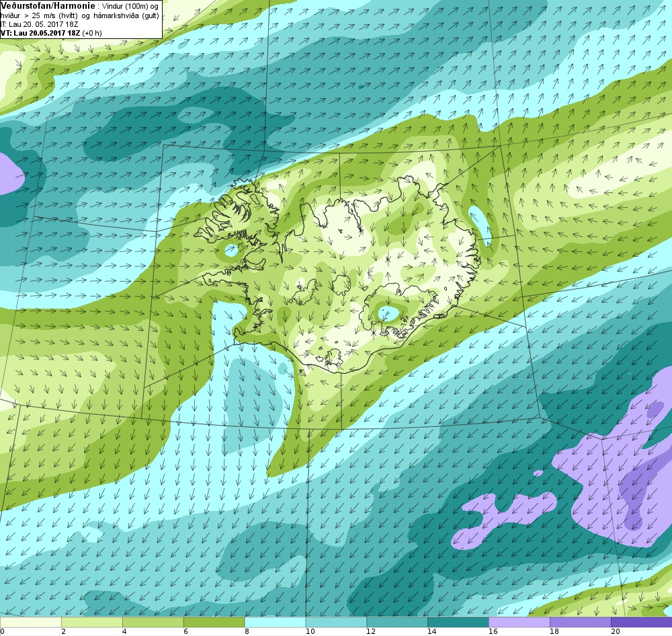The image size is (672, 636).
Task: Click the 4–6 m/s green legend swatch
Action: (x=153, y=623)
